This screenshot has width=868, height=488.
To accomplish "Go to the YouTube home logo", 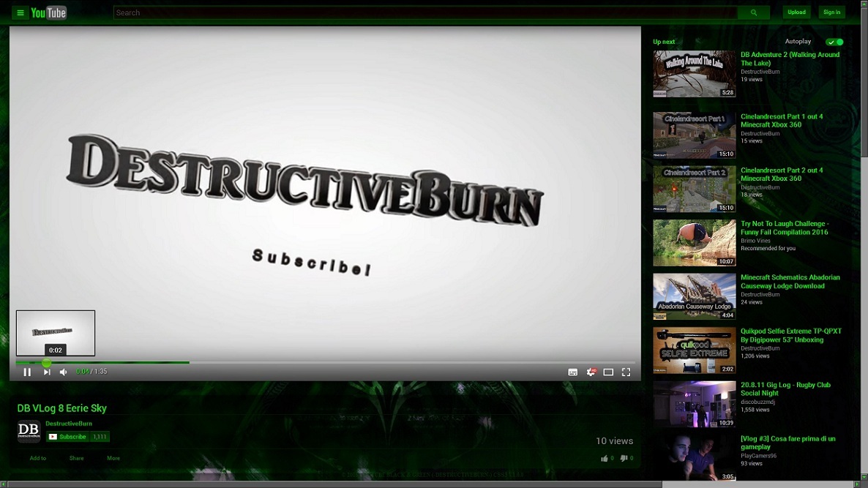I will [x=49, y=12].
